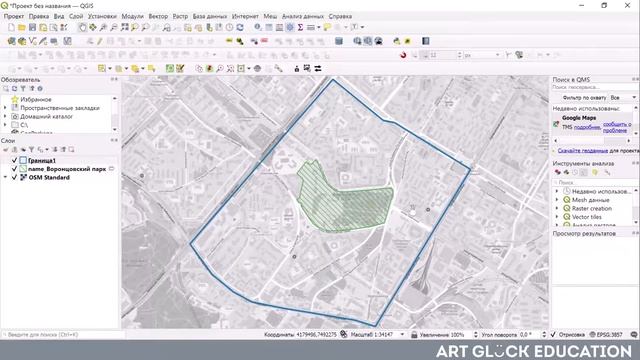640x360 pixels.
Task: Refresh the map canvas with blue arrows icon
Action: [240, 27]
